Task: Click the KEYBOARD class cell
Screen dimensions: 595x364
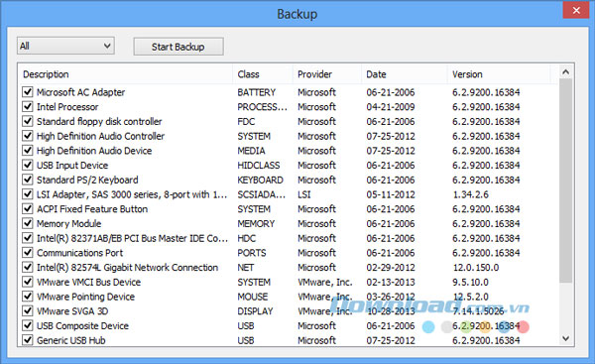Action: pyautogui.click(x=260, y=180)
